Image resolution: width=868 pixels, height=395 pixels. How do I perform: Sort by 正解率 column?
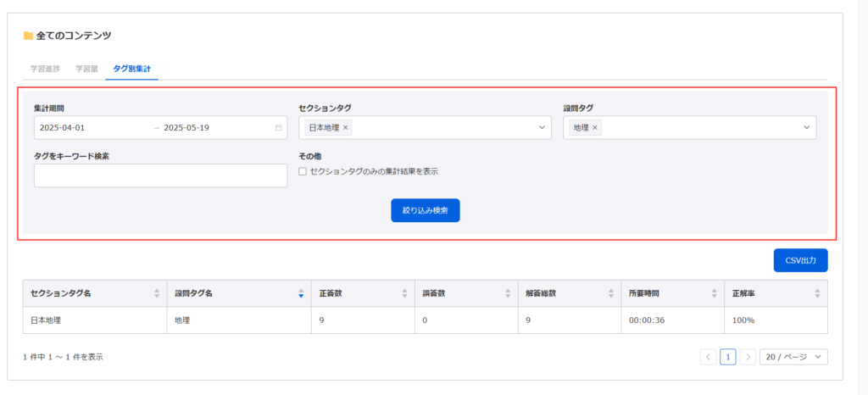(818, 293)
